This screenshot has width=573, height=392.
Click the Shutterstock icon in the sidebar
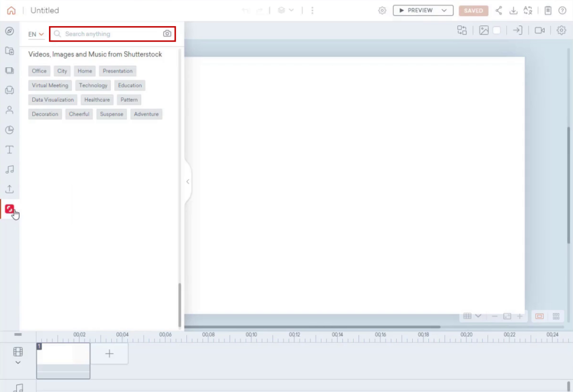[x=10, y=210]
